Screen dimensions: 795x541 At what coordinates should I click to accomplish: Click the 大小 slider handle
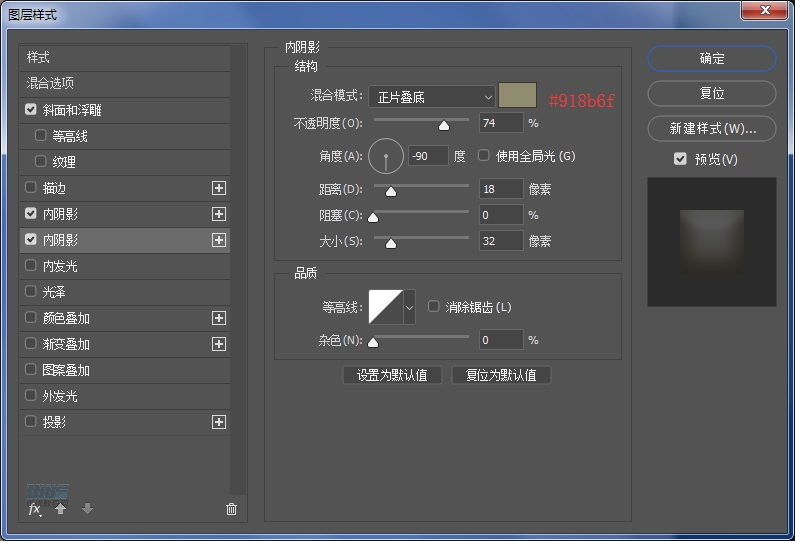point(391,244)
